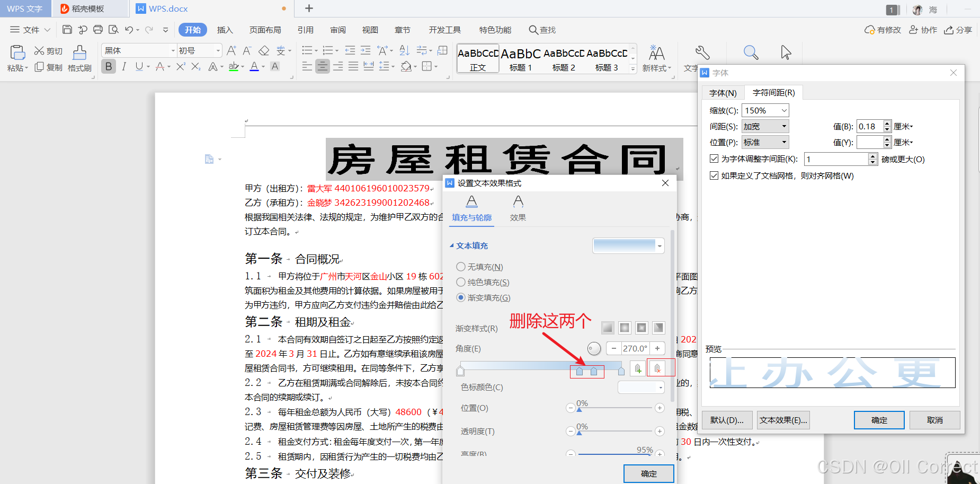Switch to the 字体(N) tab
The height and width of the screenshot is (484, 980).
[x=723, y=93]
